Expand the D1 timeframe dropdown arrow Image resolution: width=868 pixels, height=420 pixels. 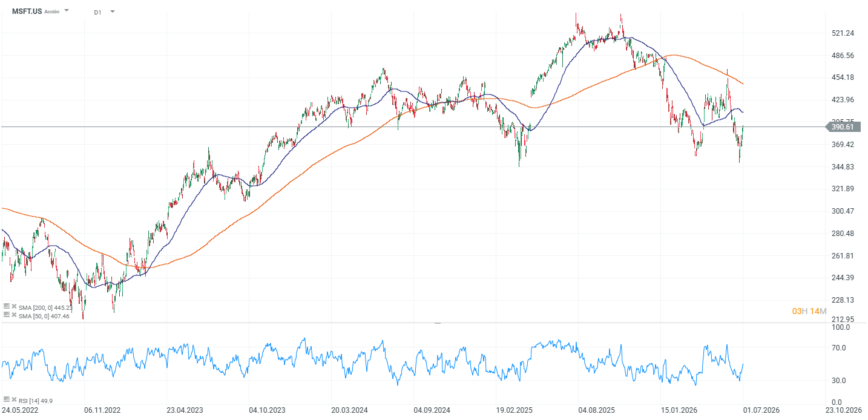coord(112,11)
